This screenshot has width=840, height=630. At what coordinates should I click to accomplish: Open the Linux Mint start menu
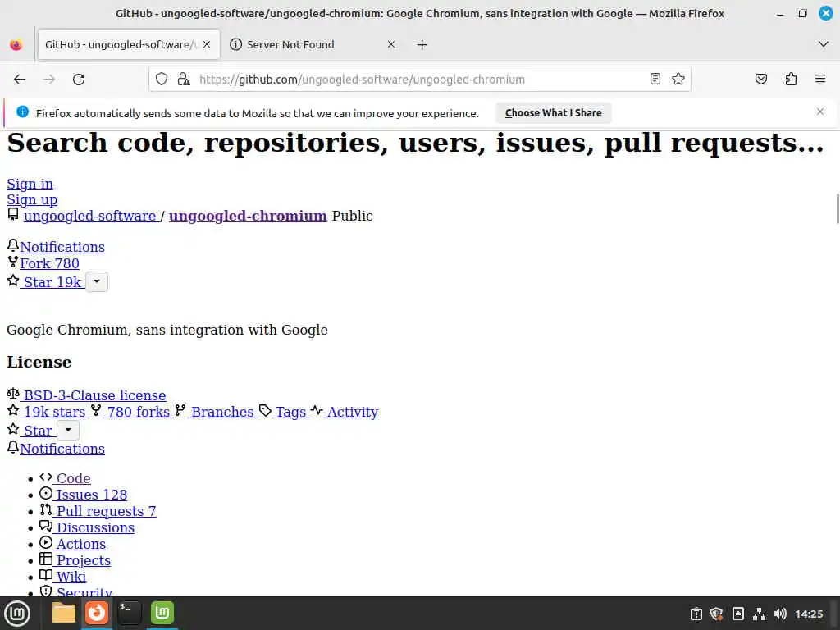tap(17, 614)
